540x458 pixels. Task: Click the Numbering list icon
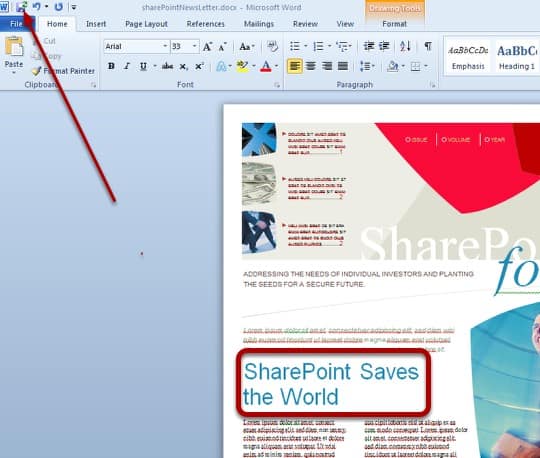point(319,46)
